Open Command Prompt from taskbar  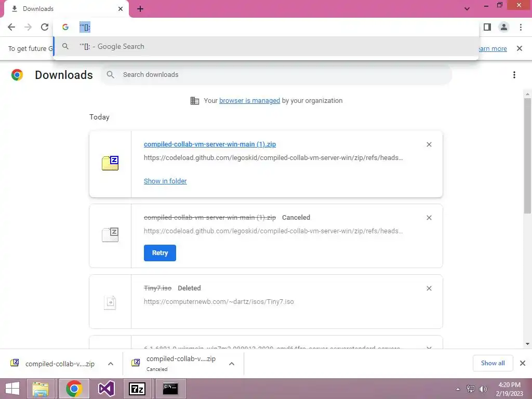point(170,389)
